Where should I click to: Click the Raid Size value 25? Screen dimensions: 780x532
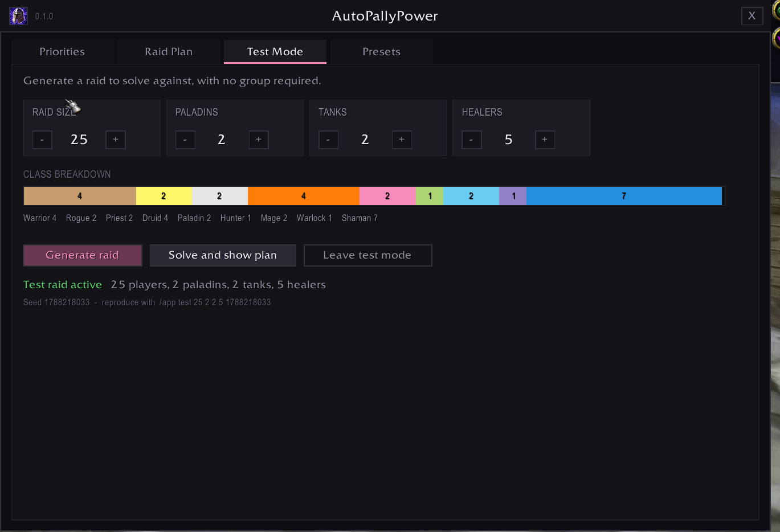79,140
